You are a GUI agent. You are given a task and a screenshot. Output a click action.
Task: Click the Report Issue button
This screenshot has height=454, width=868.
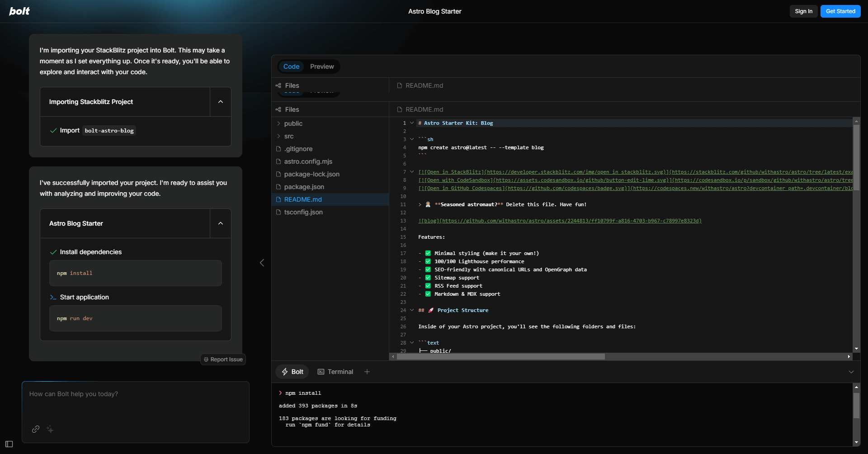pos(223,359)
